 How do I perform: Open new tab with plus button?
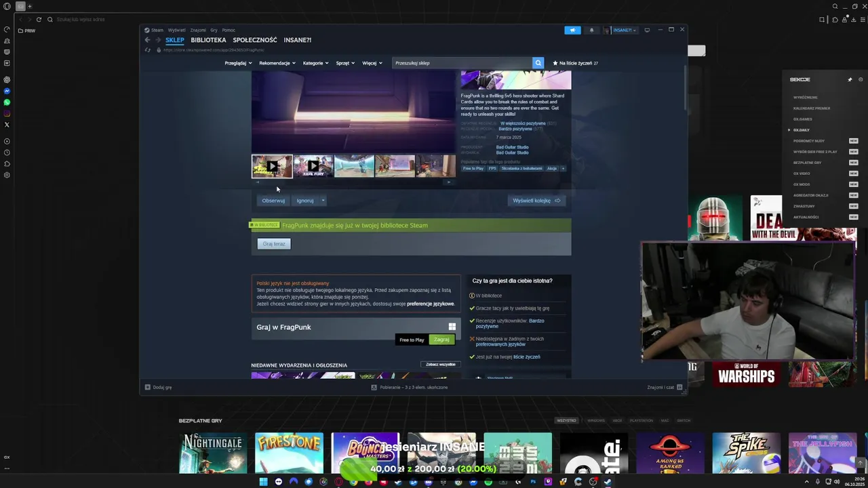[29, 6]
